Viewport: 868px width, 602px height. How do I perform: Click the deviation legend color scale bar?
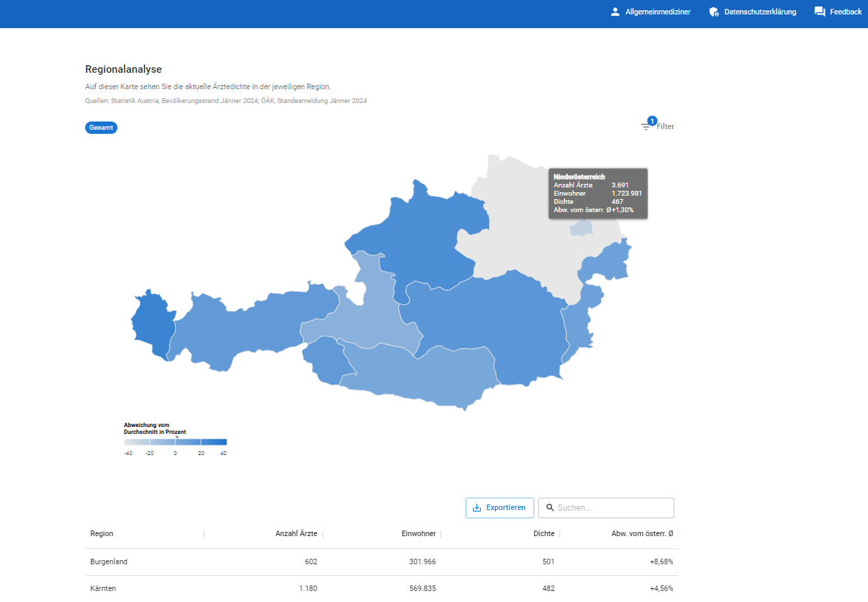click(x=175, y=443)
